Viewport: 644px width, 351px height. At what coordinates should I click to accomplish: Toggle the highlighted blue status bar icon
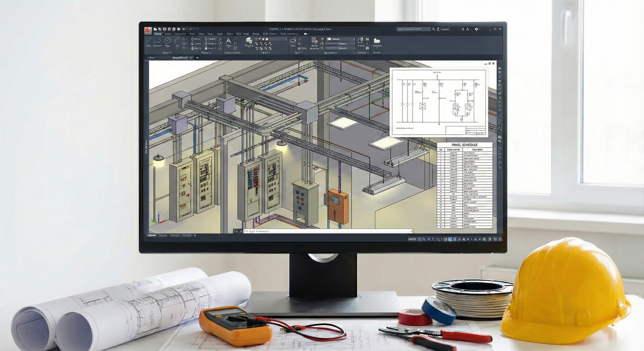pos(450,239)
